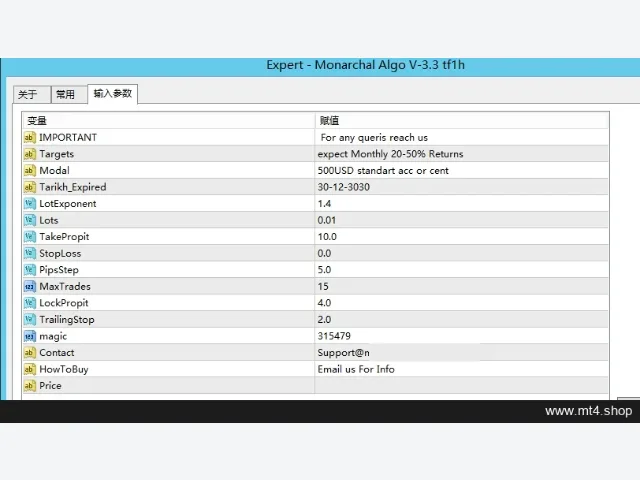Select the TakePropit variable name
Viewport: 640px width, 480px height.
[64, 237]
